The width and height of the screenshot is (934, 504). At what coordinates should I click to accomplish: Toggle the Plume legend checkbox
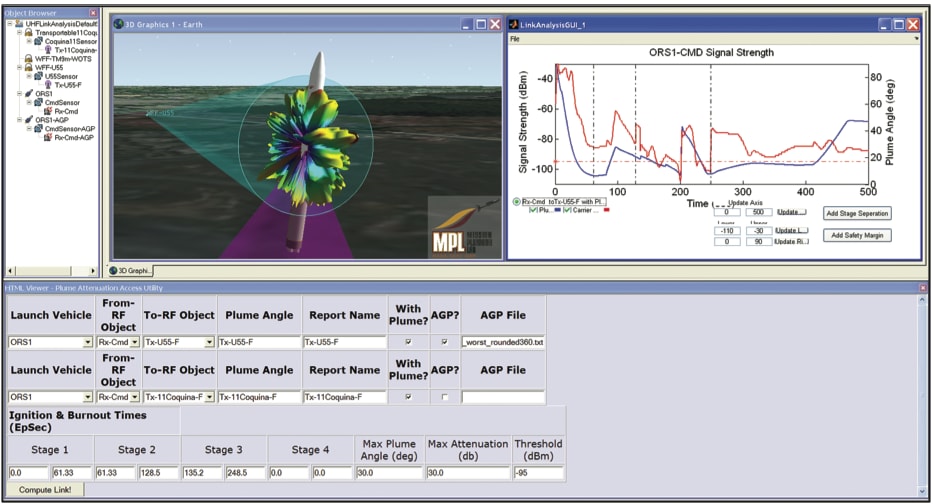(x=533, y=210)
